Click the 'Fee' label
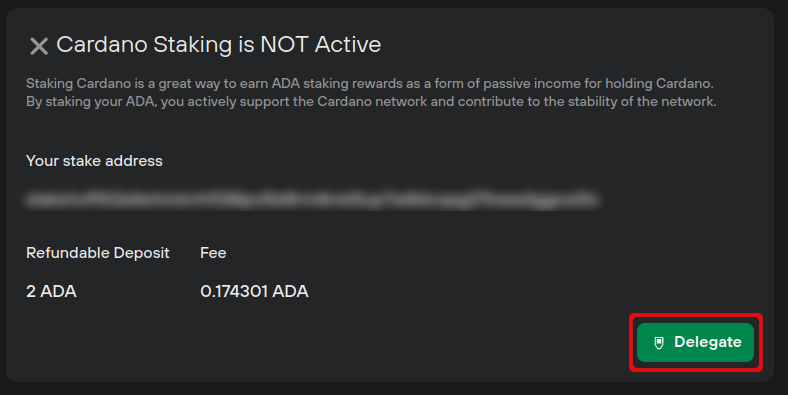 pyautogui.click(x=213, y=253)
